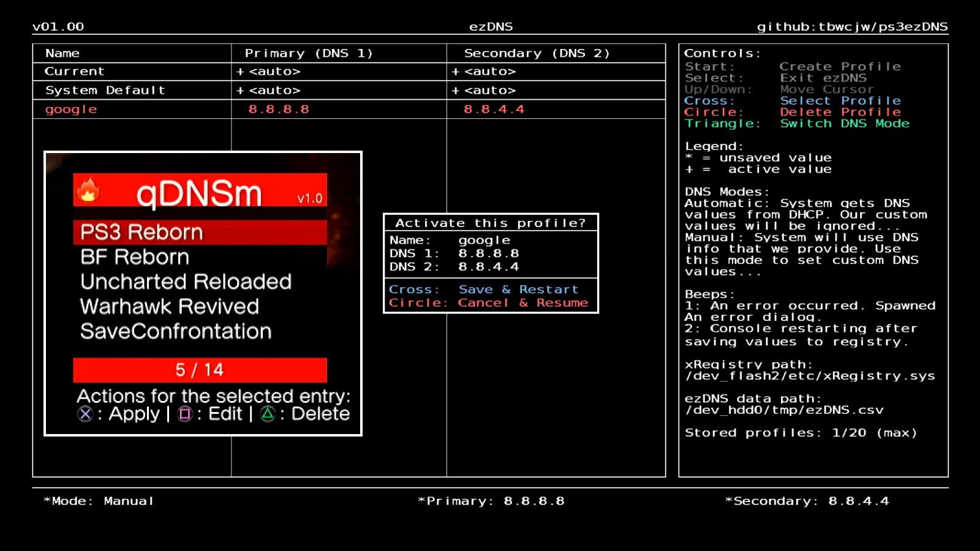
Task: Click the Name column header
Action: coord(62,53)
